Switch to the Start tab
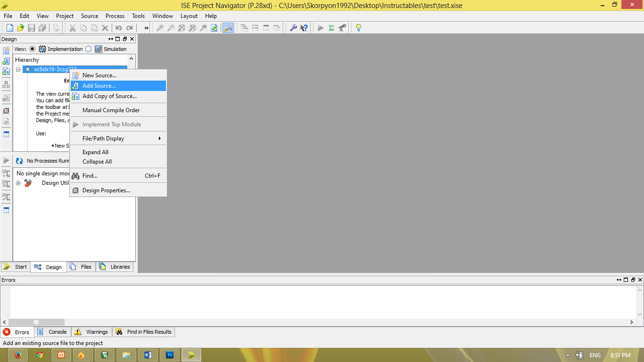644x362 pixels. point(15,267)
